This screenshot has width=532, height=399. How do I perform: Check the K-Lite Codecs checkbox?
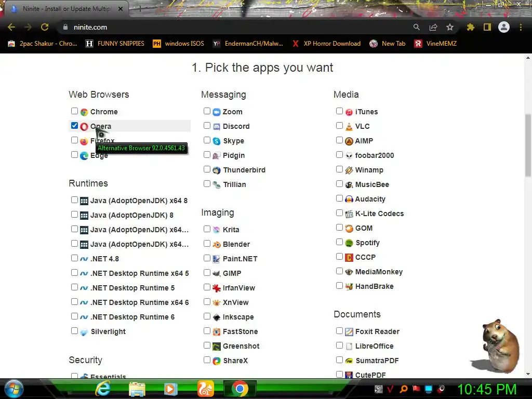click(x=339, y=213)
